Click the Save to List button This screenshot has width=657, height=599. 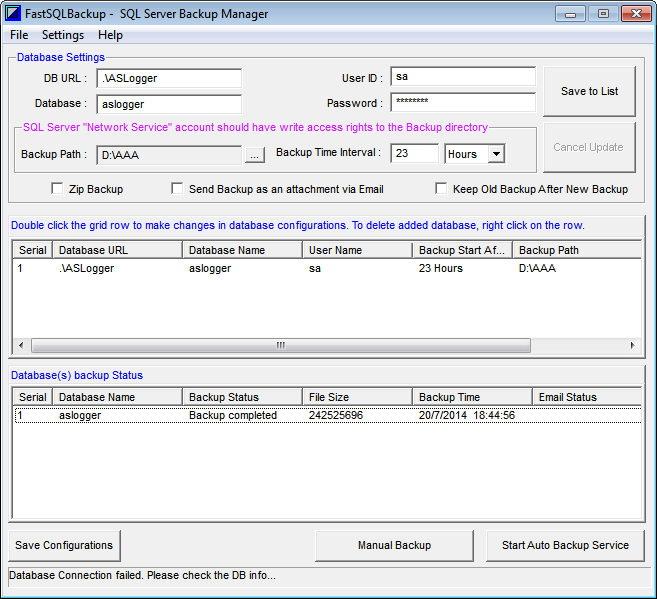pos(589,92)
